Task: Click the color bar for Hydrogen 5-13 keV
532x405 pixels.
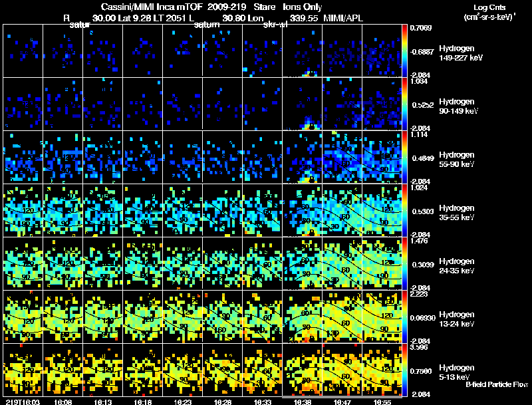Action: pos(406,370)
